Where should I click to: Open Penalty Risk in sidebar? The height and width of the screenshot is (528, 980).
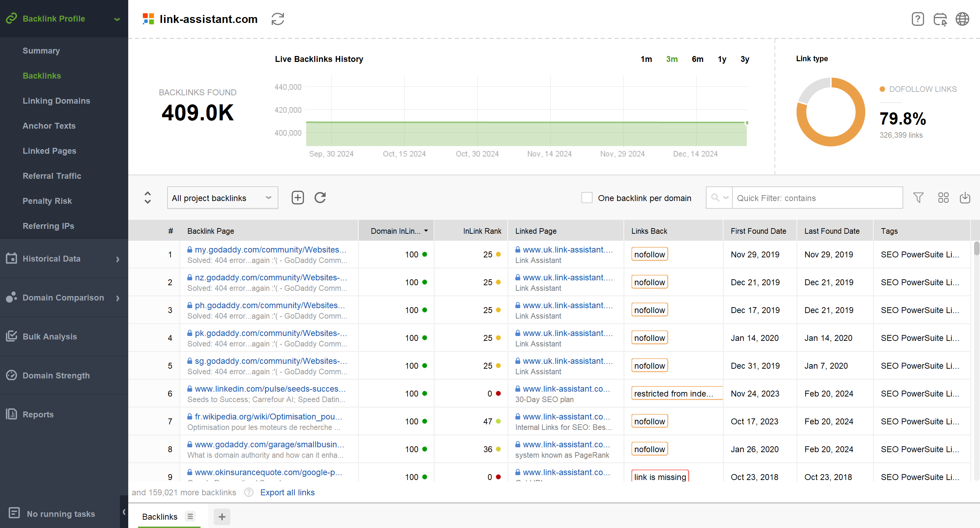click(47, 201)
